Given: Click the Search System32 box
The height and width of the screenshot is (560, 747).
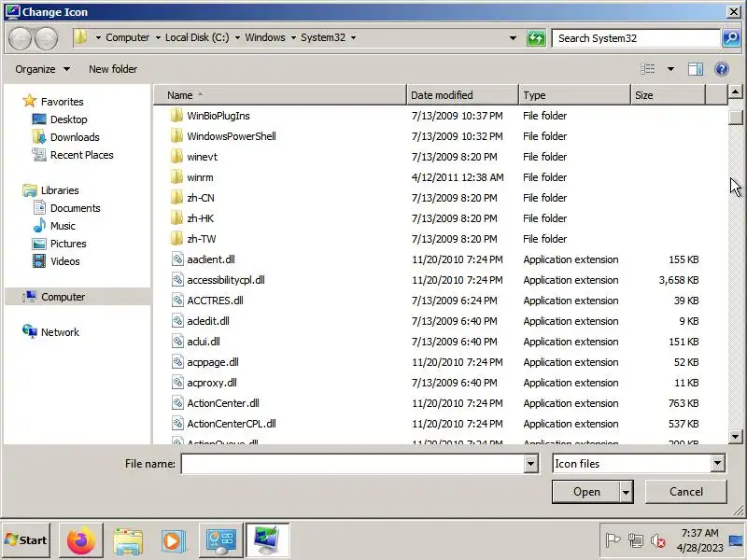Looking at the screenshot, I should pyautogui.click(x=636, y=38).
